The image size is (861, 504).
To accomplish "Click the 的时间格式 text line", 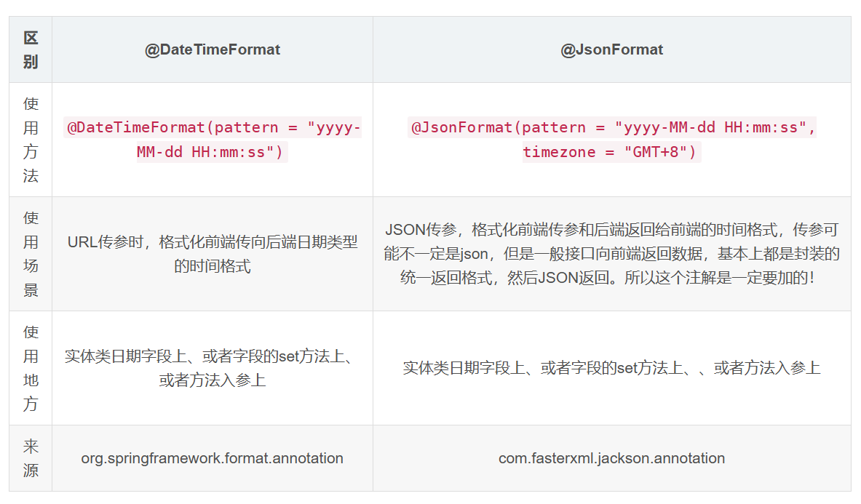I will click(x=212, y=266).
